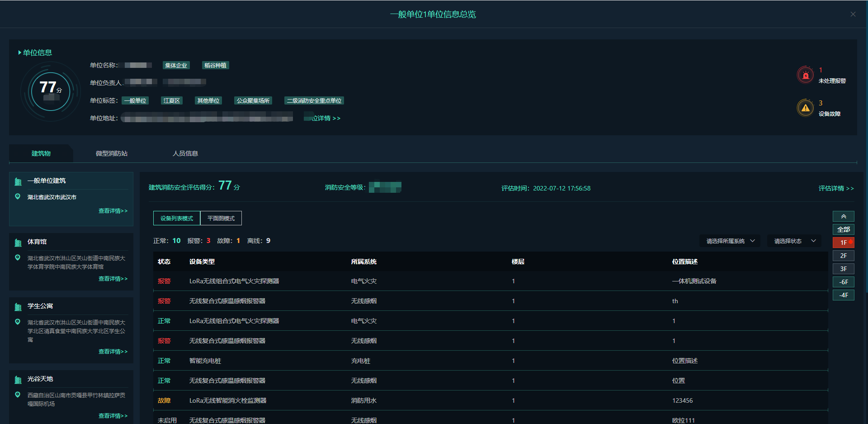Select 设备列表模式 view mode
Viewport: 868px width, 424px height.
(x=177, y=218)
